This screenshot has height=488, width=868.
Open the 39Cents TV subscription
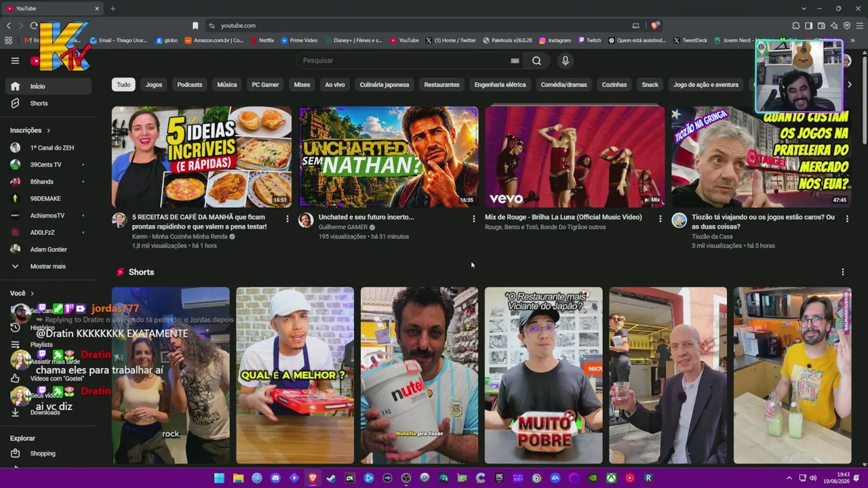(47, 165)
